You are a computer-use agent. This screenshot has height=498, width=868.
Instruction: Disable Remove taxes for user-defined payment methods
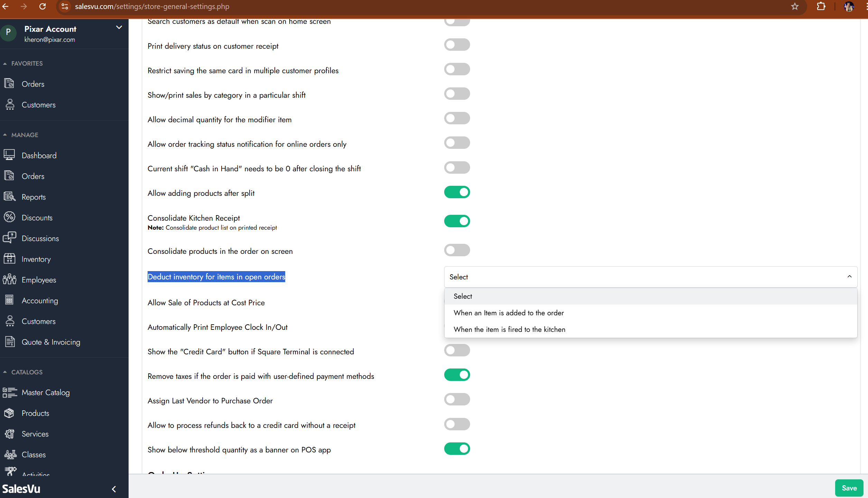point(457,375)
